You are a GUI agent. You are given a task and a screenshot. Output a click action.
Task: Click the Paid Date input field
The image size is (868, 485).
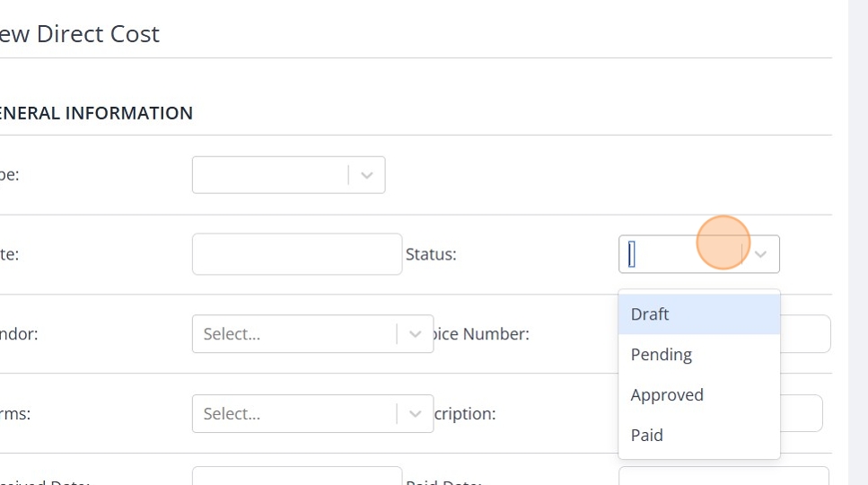[723, 476]
